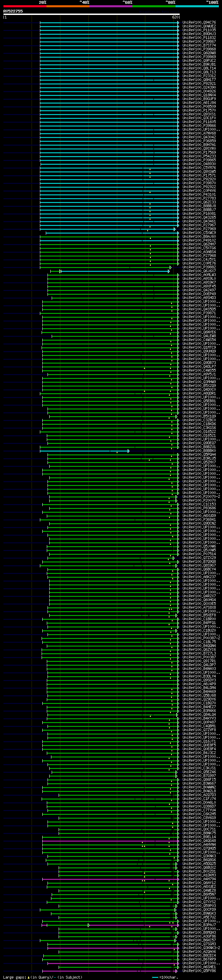Click the orange ~40% identity color bar

click(68, 6)
